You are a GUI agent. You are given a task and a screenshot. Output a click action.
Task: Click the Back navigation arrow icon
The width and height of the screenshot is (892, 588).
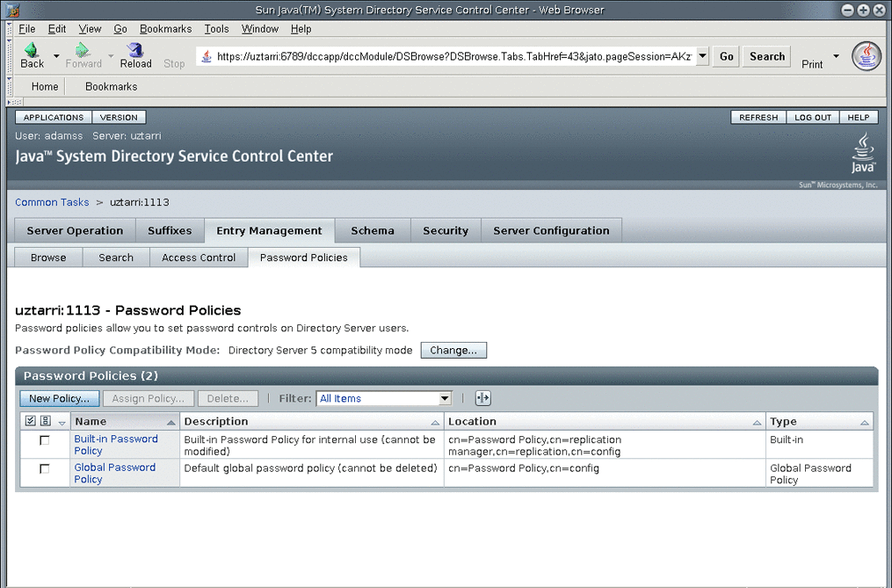(x=32, y=50)
